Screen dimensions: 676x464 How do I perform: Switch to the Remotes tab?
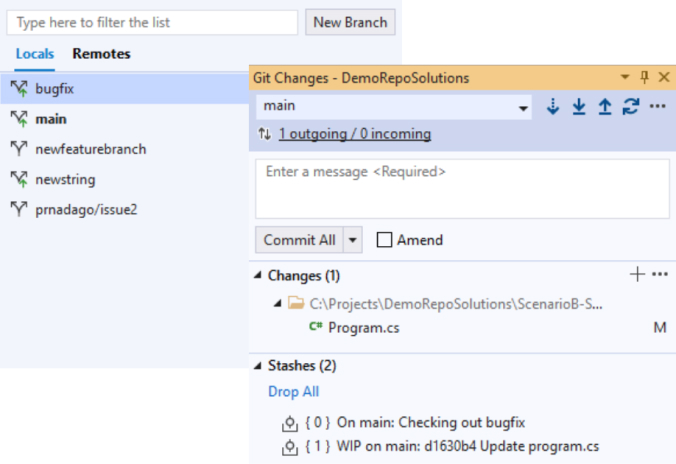[101, 54]
